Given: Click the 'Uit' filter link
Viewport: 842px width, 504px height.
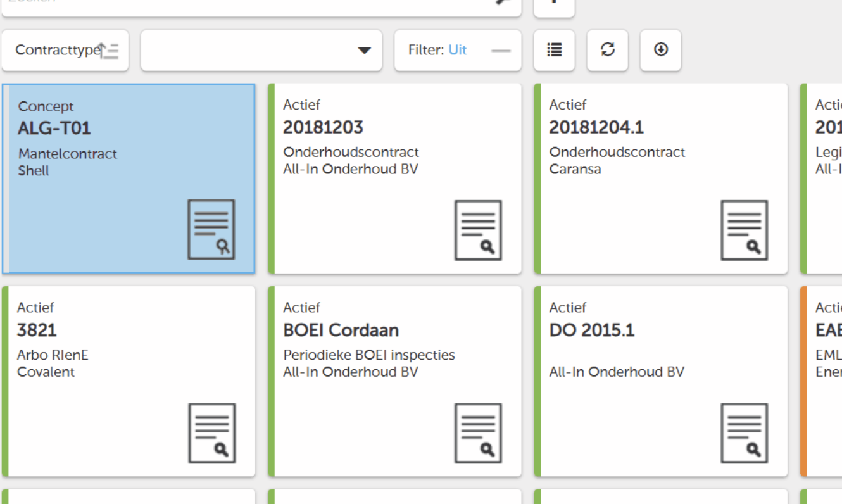Looking at the screenshot, I should click(x=458, y=50).
